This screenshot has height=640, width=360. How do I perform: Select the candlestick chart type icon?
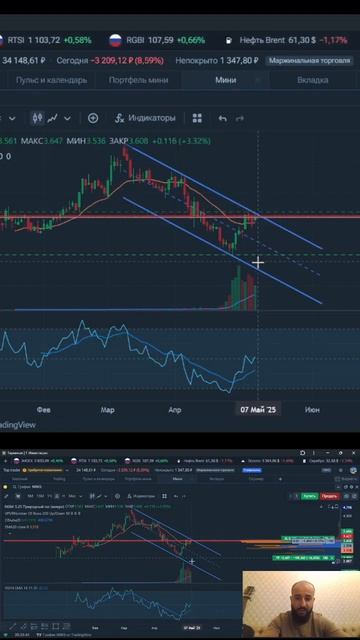(x=38, y=118)
